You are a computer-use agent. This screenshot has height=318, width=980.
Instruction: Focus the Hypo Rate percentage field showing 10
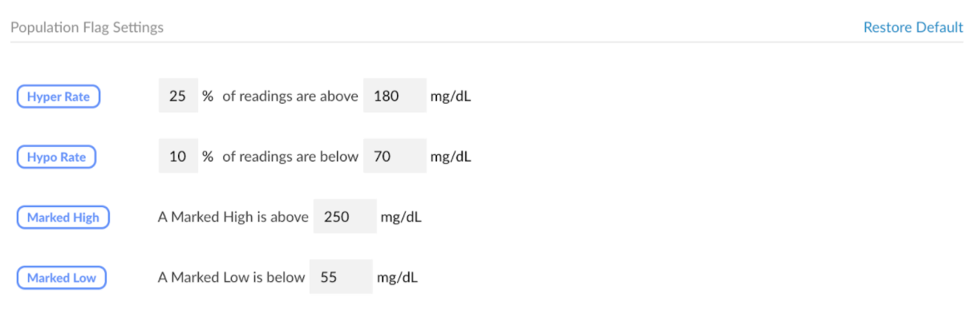coord(178,156)
